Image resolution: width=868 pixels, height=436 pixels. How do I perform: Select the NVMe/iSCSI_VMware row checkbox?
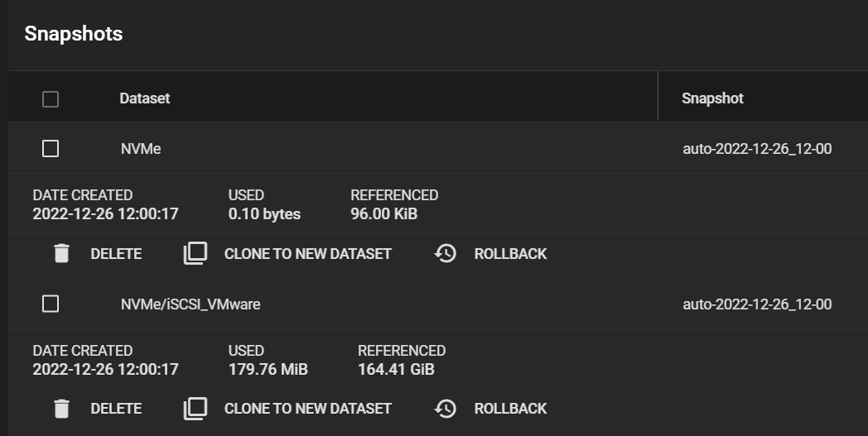[51, 304]
